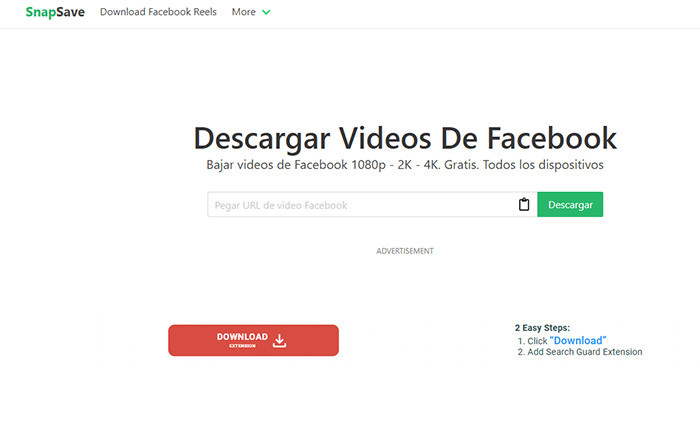
Task: Click the 2 Easy Steps heading
Action: click(x=542, y=328)
